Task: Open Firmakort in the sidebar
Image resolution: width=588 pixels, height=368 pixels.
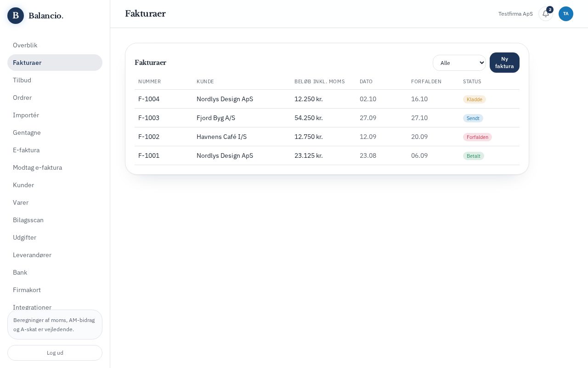Action: pyautogui.click(x=55, y=290)
